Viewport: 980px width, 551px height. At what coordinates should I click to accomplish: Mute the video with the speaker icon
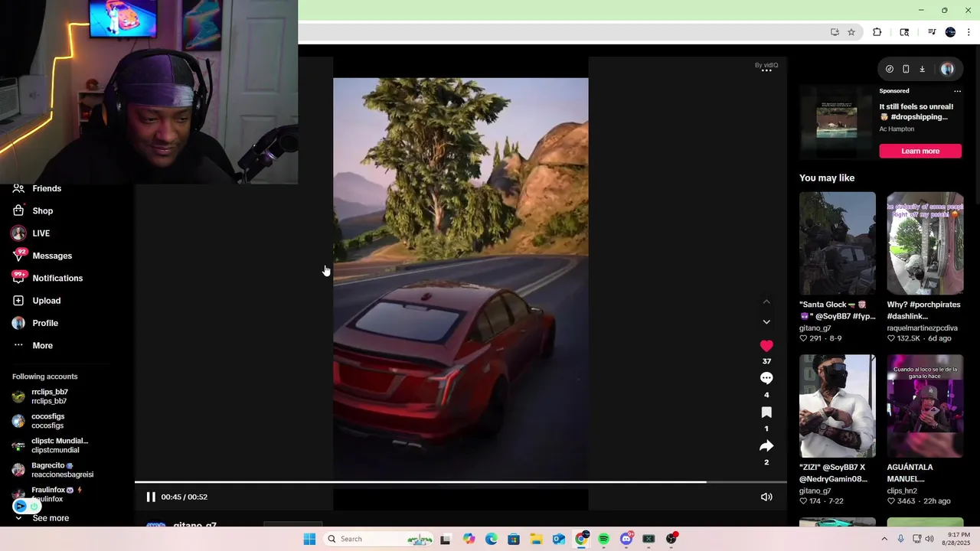click(x=766, y=497)
